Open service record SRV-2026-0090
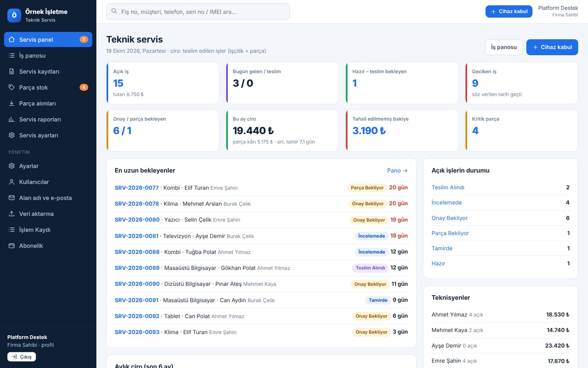This screenshot has height=368, width=588. (x=137, y=284)
